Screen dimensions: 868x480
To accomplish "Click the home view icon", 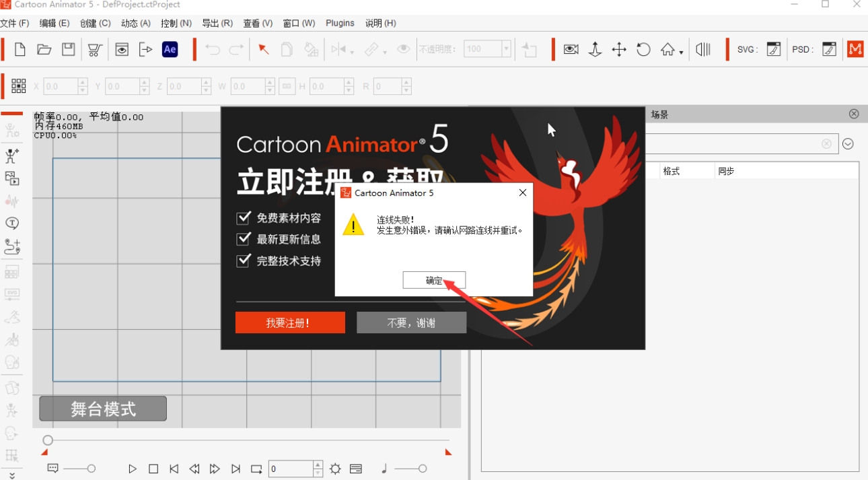I will click(x=667, y=49).
